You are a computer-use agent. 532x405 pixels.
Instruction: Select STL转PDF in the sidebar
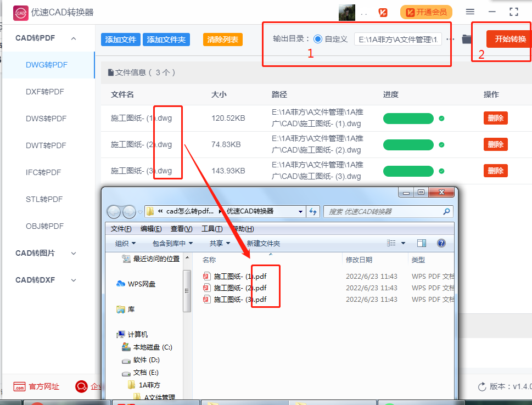pos(44,199)
